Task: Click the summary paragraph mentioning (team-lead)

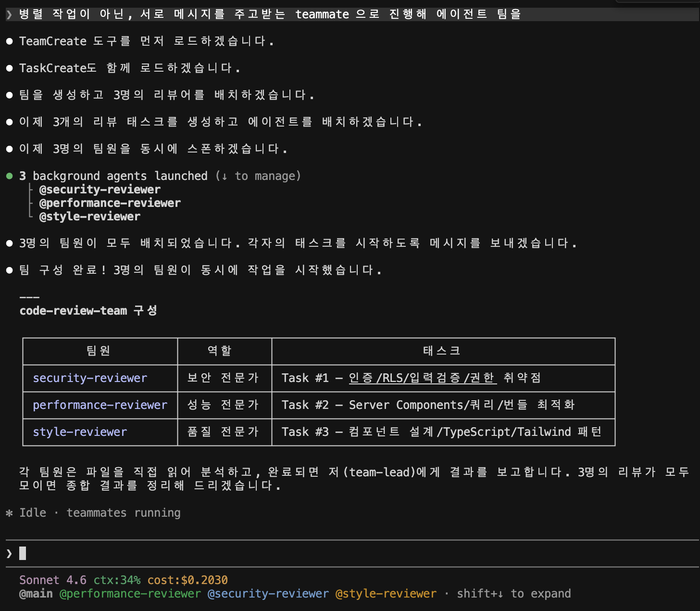Action: point(354,479)
